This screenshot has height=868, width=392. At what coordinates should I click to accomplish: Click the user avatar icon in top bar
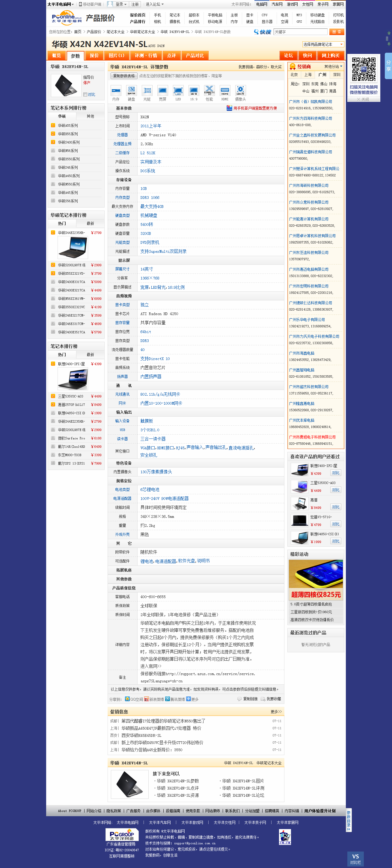(x=110, y=4)
